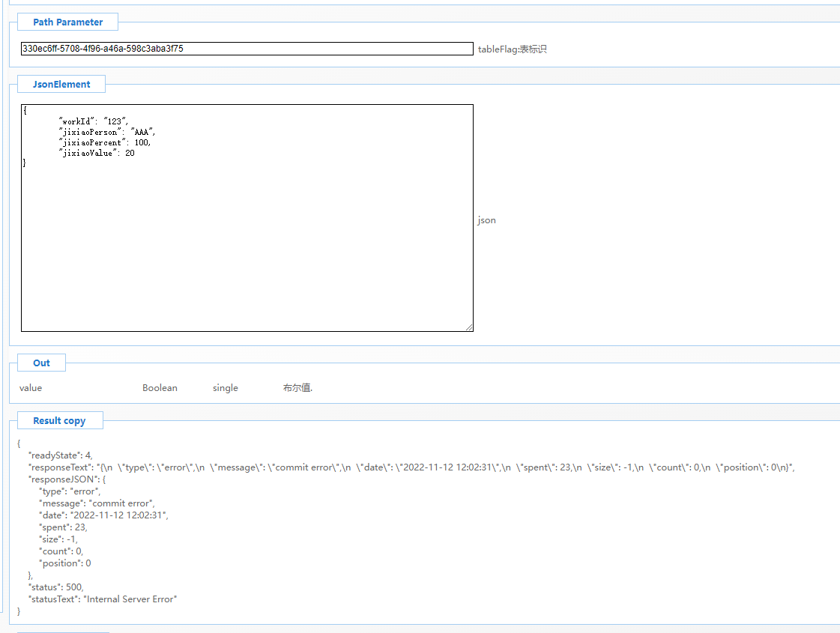Click inside the JSON body textarea

[x=247, y=240]
